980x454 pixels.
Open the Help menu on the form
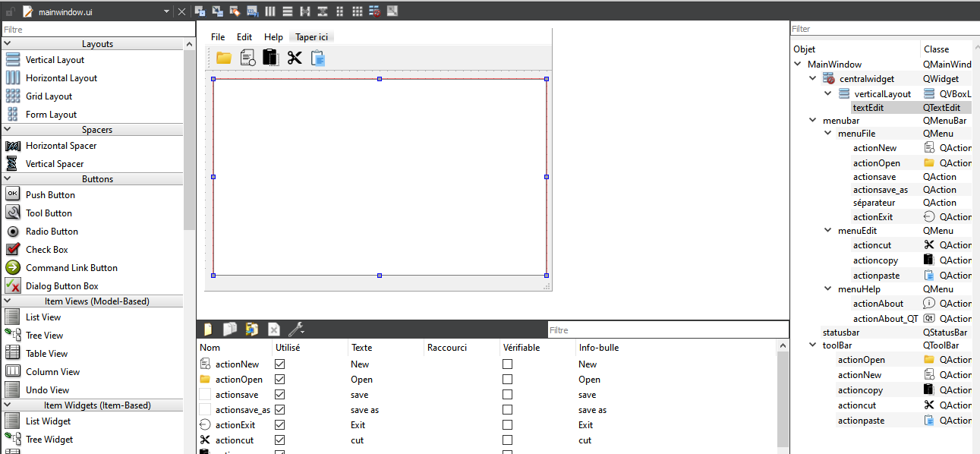pos(273,36)
